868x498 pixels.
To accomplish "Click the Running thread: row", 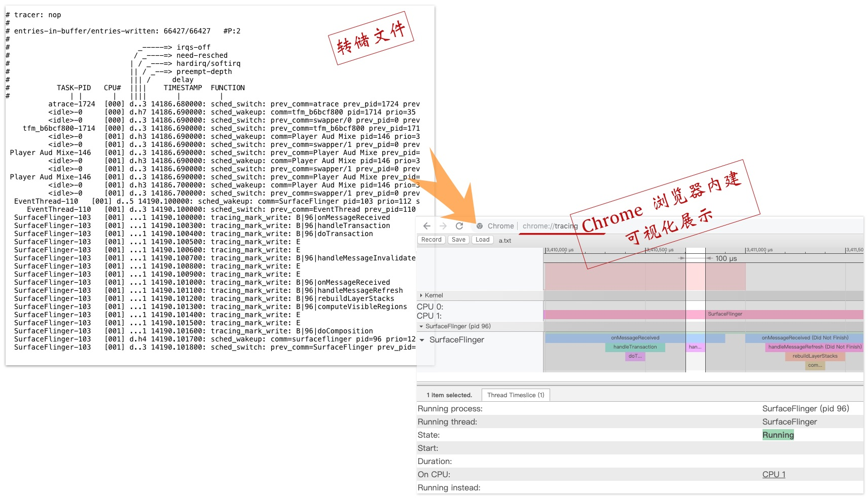I will click(640, 422).
